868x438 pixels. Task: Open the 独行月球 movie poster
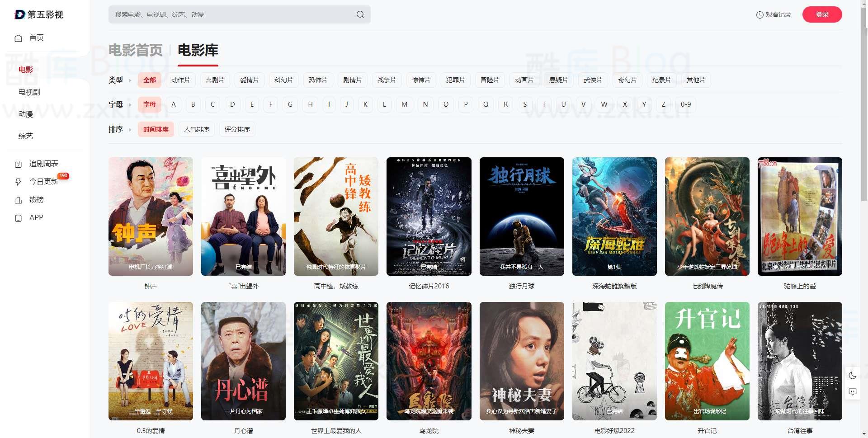(x=521, y=216)
